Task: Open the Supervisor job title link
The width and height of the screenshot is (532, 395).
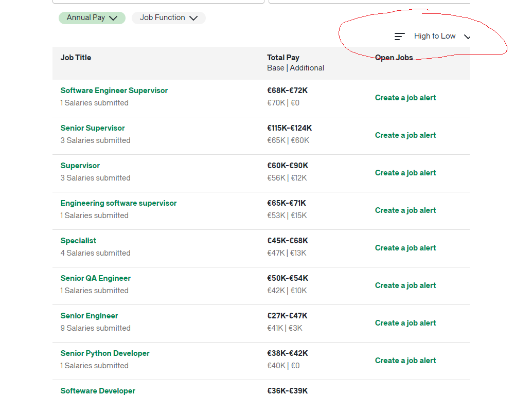Action: click(80, 166)
